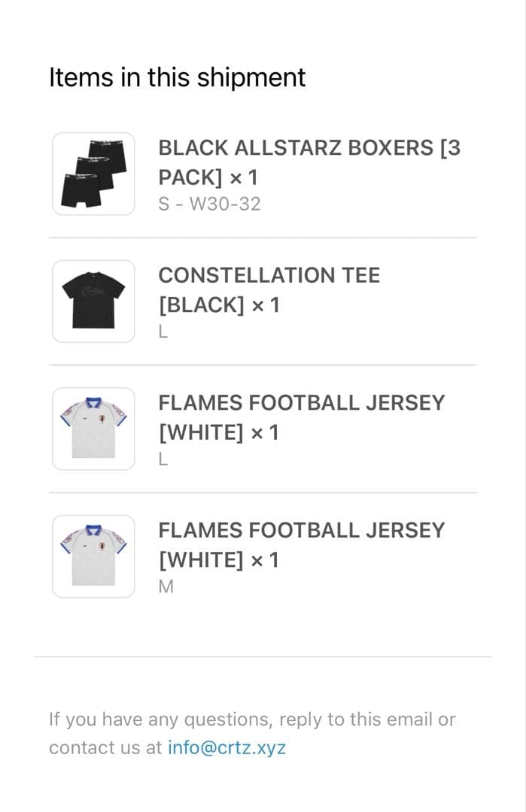Screen dimensions: 526x812
Task: Click the size M label
Action: pyautogui.click(x=166, y=586)
